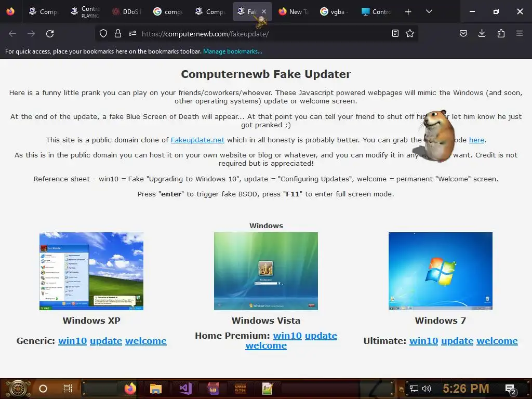The height and width of the screenshot is (399, 532).
Task: Go forward with the forward arrow
Action: (31, 34)
